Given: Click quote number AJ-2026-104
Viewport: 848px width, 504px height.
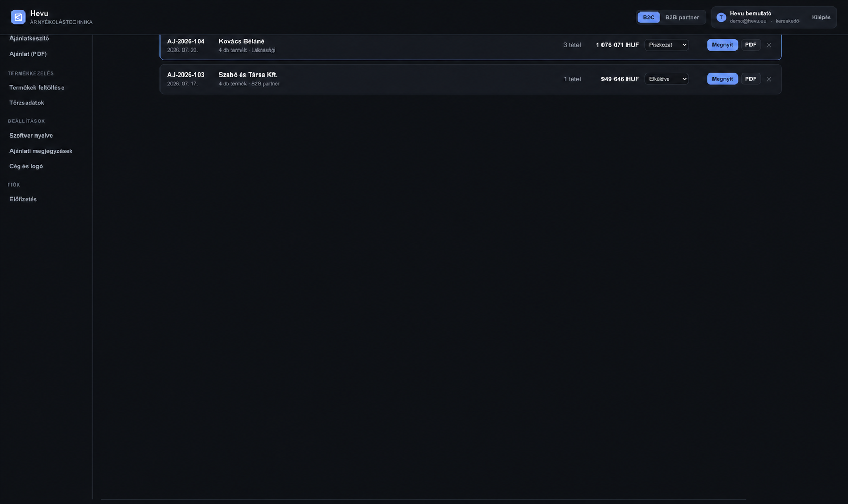Looking at the screenshot, I should point(186,41).
